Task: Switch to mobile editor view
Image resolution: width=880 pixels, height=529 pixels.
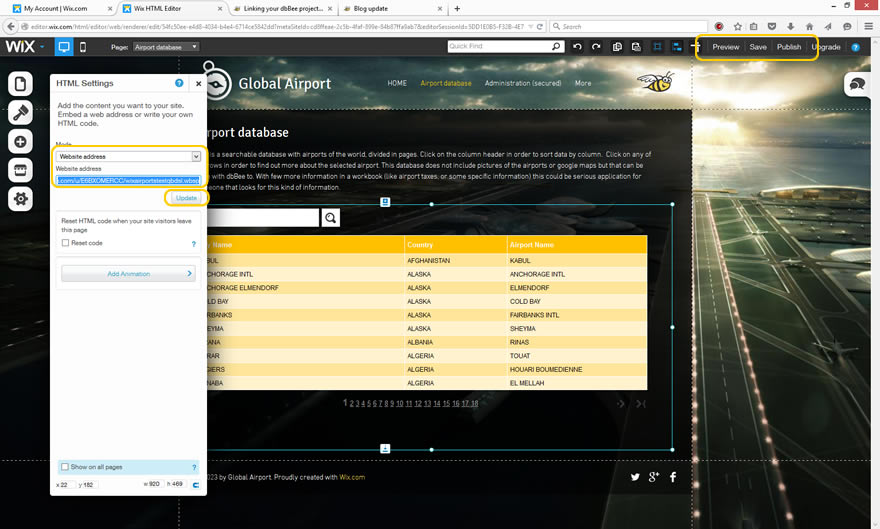Action: [x=83, y=47]
